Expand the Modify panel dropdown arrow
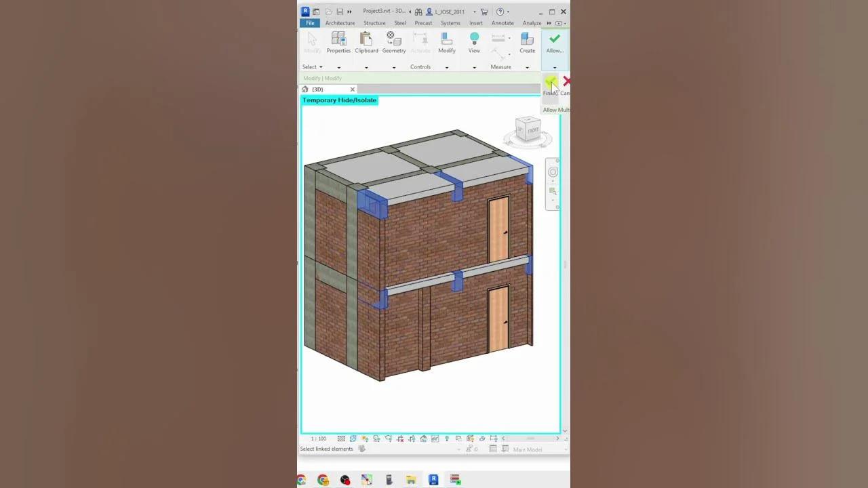Image resolution: width=868 pixels, height=488 pixels. pyautogui.click(x=446, y=67)
